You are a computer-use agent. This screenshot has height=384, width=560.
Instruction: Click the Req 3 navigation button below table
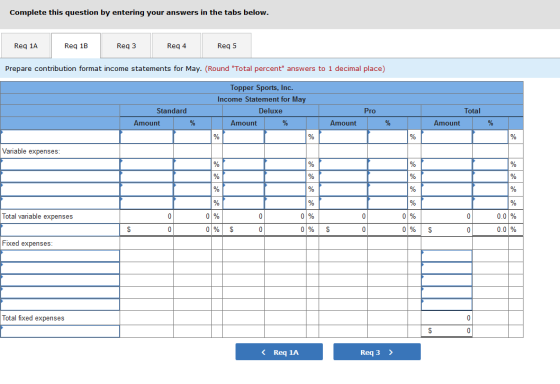pyautogui.click(x=377, y=352)
